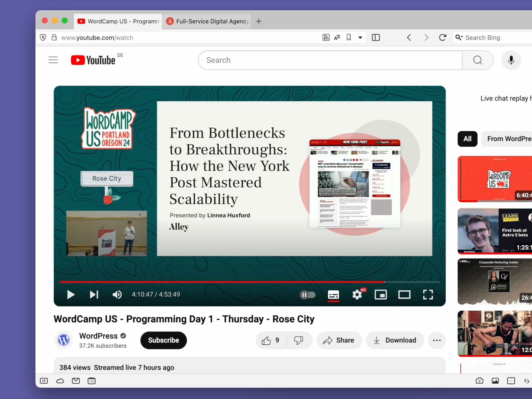Download the video

pos(395,340)
